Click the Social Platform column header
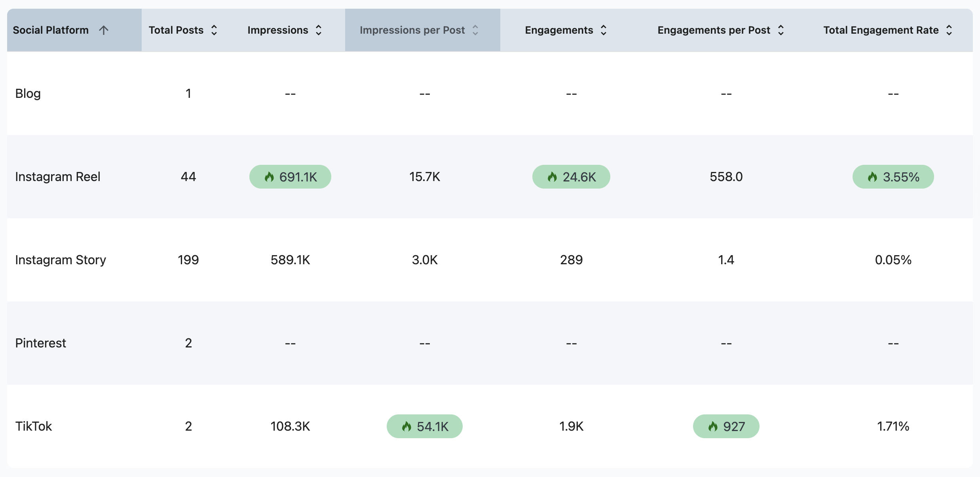This screenshot has width=980, height=477. click(51, 30)
